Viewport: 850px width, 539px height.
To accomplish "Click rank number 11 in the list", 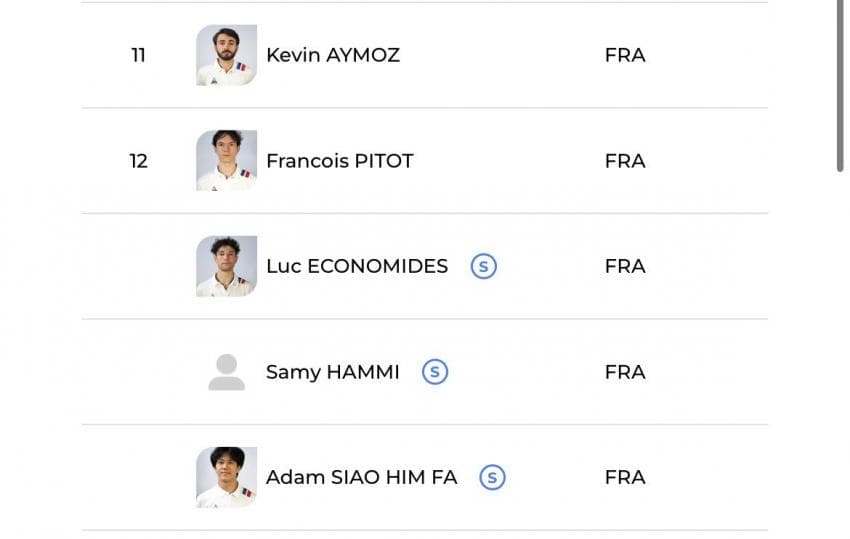I will [138, 55].
